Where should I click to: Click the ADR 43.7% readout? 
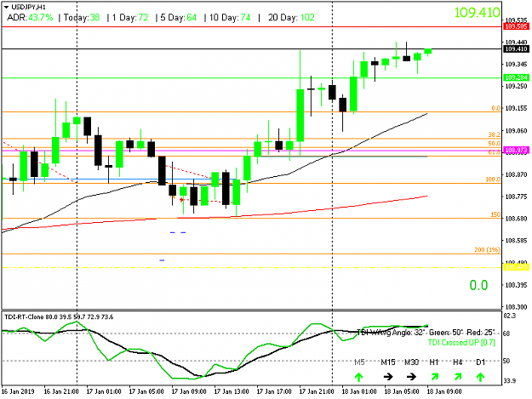(30, 17)
